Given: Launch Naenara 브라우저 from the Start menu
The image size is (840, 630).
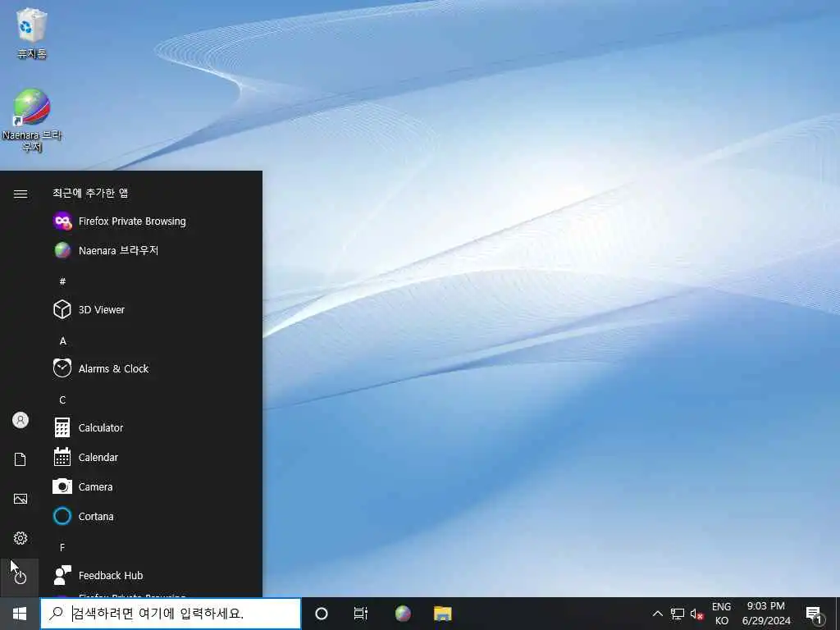Looking at the screenshot, I should [x=157, y=250].
